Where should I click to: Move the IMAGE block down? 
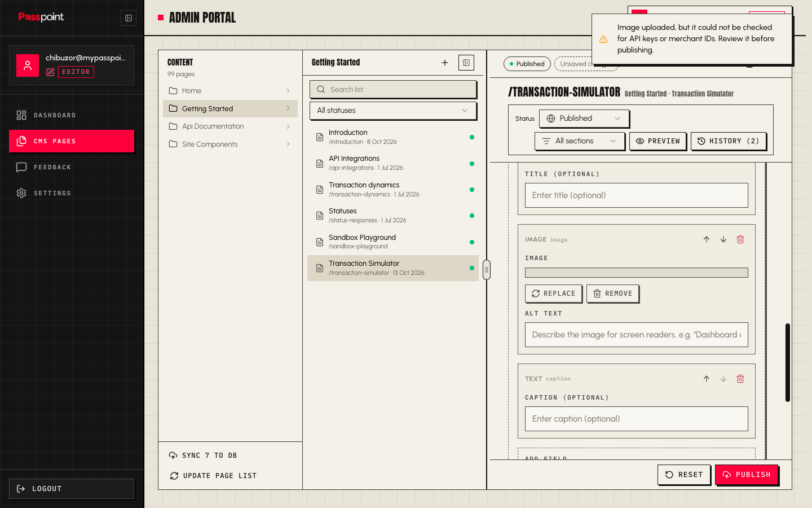point(723,239)
